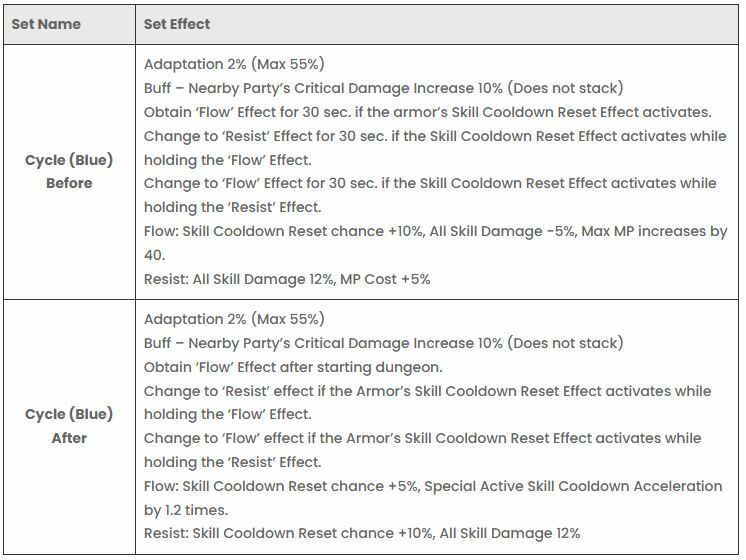This screenshot has width=746, height=560.
Task: Click Change to 'Flow' effect if Armor's line
Action: pos(422,450)
